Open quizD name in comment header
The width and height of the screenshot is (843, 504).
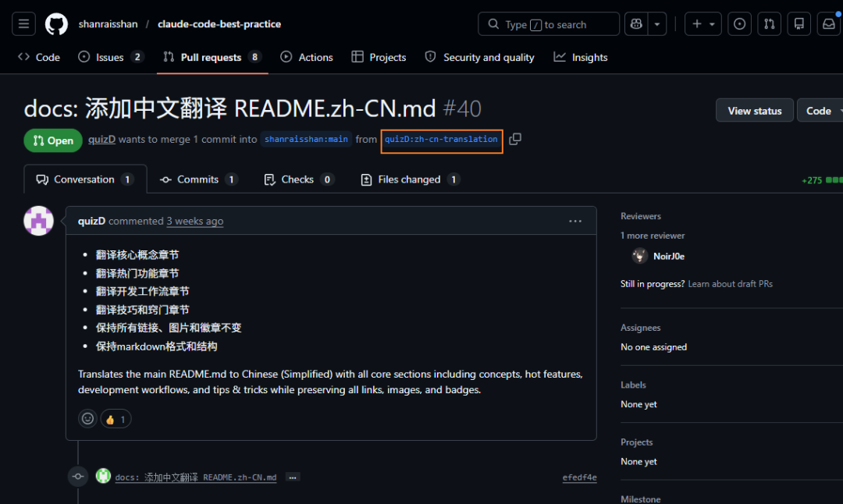tap(91, 221)
